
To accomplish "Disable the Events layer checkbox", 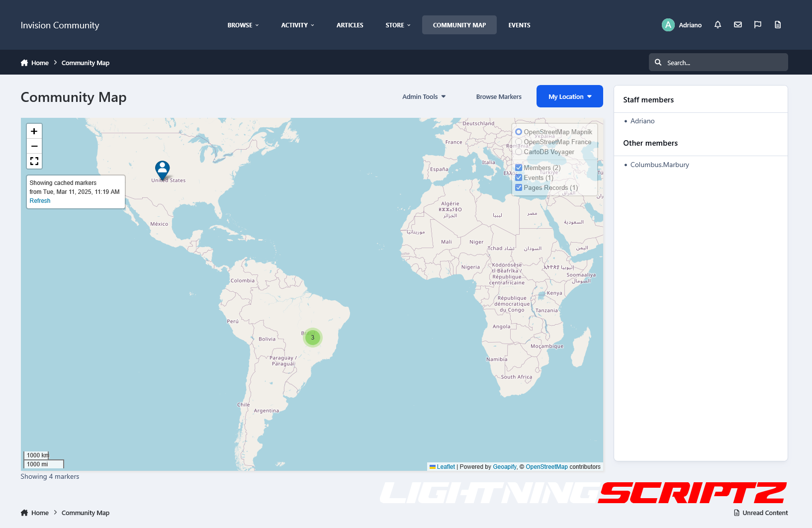I will [x=519, y=177].
